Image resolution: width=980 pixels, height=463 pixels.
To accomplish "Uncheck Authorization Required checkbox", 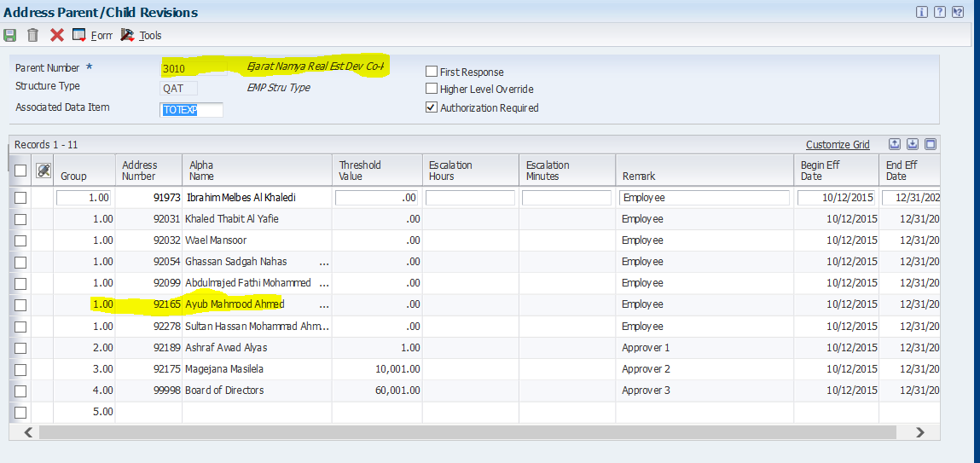I will (x=432, y=107).
